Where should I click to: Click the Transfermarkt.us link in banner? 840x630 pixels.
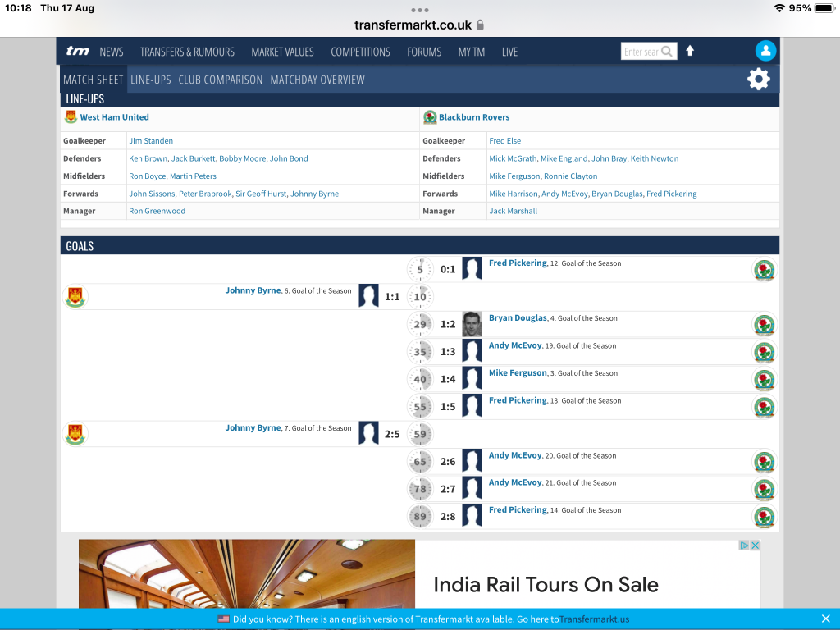click(594, 619)
